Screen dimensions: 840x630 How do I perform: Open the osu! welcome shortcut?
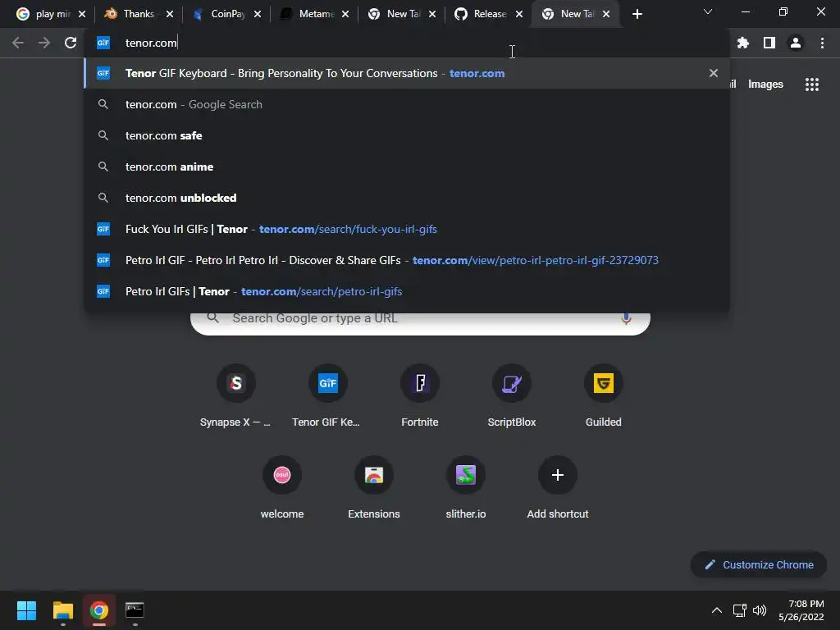(282, 487)
